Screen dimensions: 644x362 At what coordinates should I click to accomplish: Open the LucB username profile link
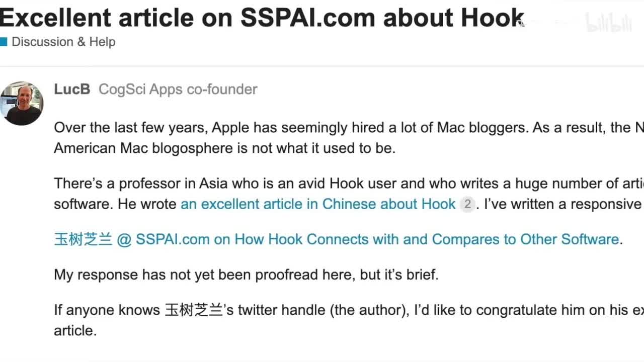pos(72,89)
